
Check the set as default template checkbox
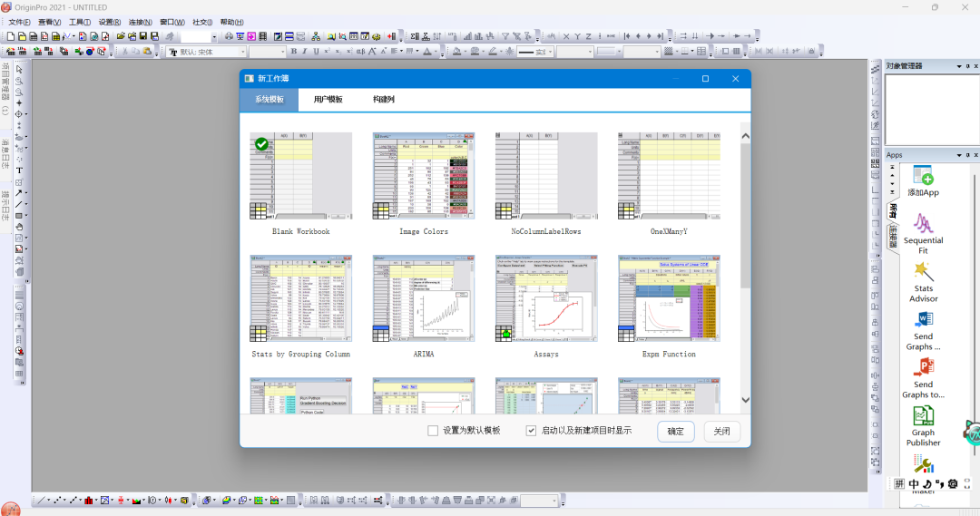(x=433, y=431)
